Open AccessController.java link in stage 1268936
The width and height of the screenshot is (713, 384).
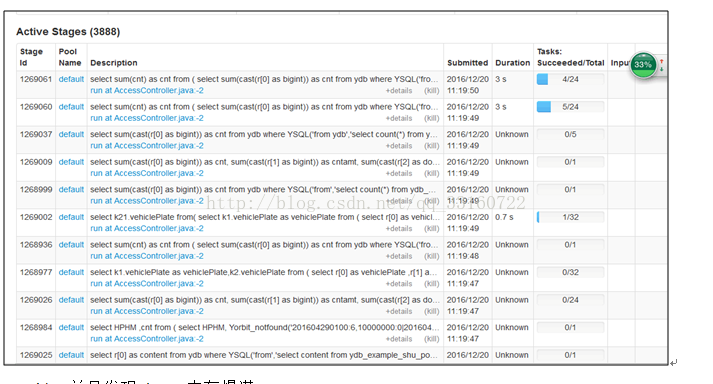click(147, 256)
